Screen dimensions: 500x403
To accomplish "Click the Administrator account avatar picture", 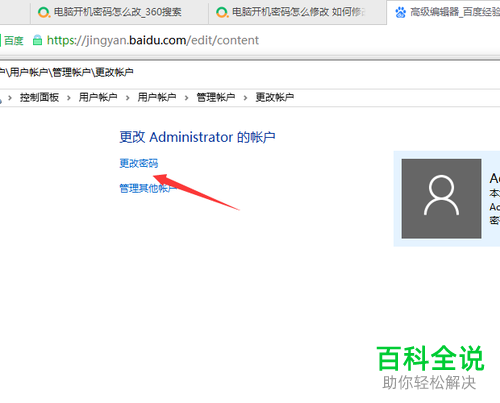I will pyautogui.click(x=441, y=199).
